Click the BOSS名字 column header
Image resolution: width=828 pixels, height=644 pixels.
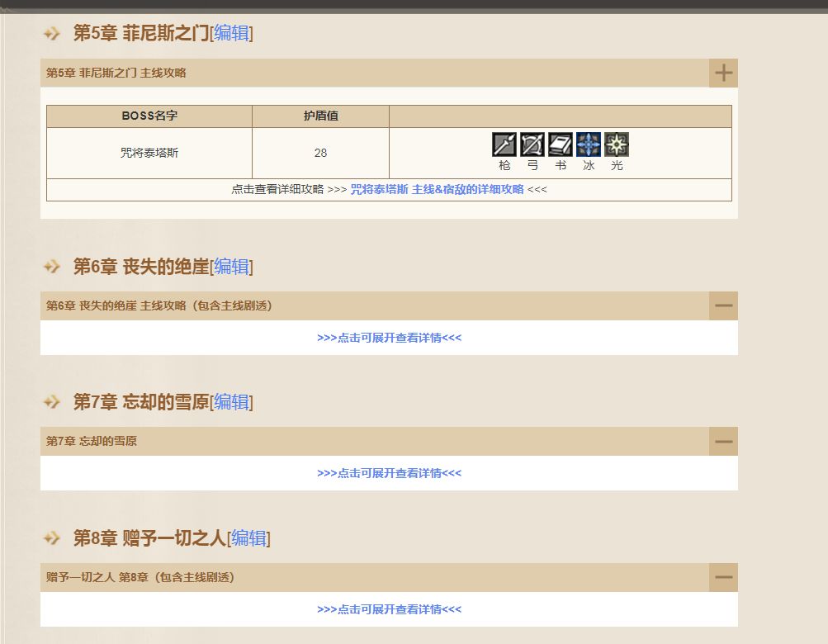149,116
